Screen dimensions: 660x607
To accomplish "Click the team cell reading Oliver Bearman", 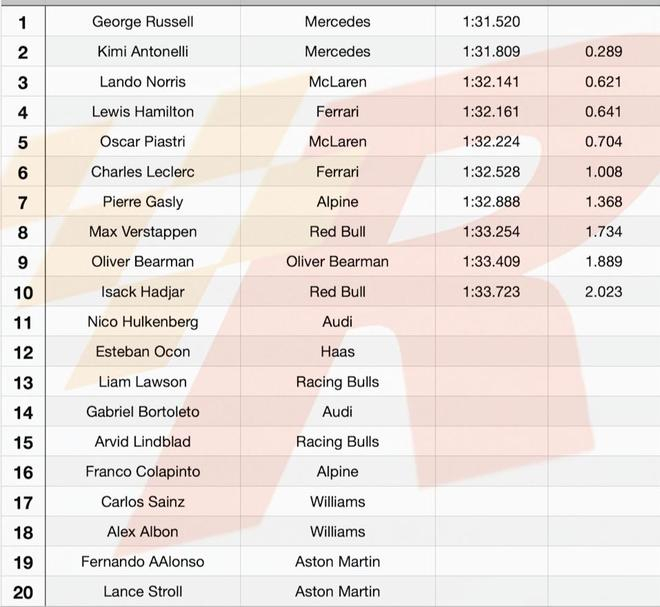I will (x=337, y=261).
